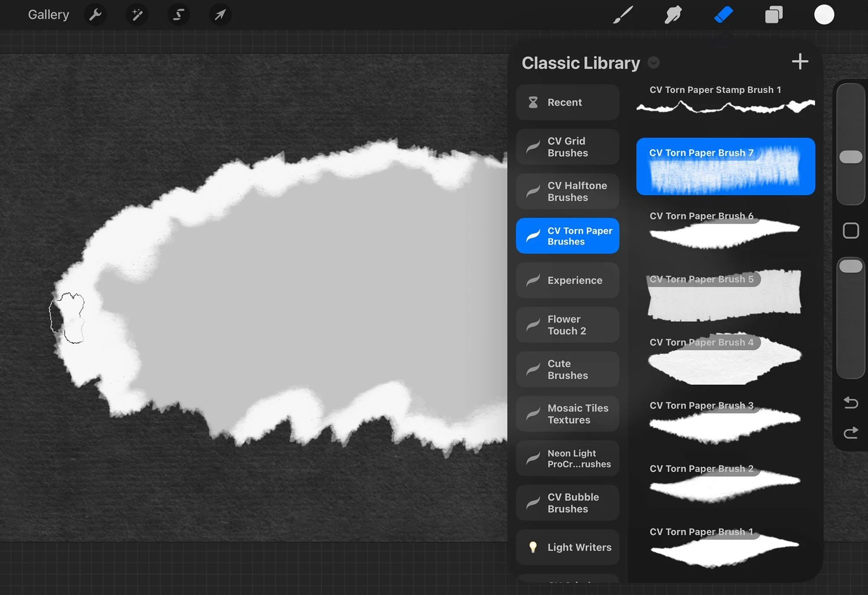Open the Light Writers set
This screenshot has width=868, height=595.
point(567,547)
